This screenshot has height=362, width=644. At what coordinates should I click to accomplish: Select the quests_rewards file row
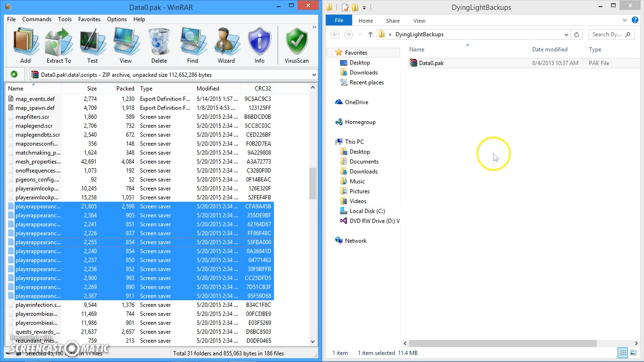tap(140, 332)
